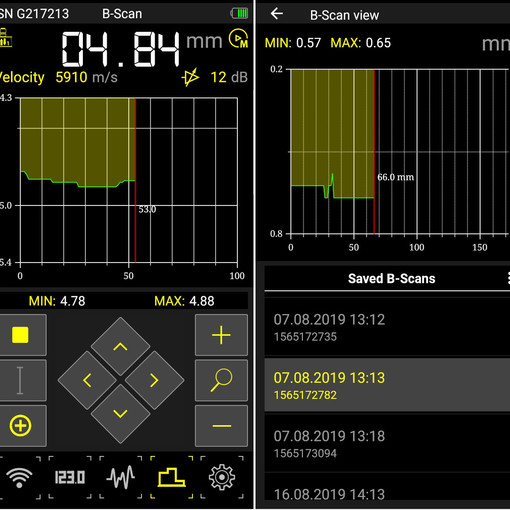This screenshot has width=510, height=510.
Task: Select the vertical cursor marker tool
Action: click(x=21, y=380)
